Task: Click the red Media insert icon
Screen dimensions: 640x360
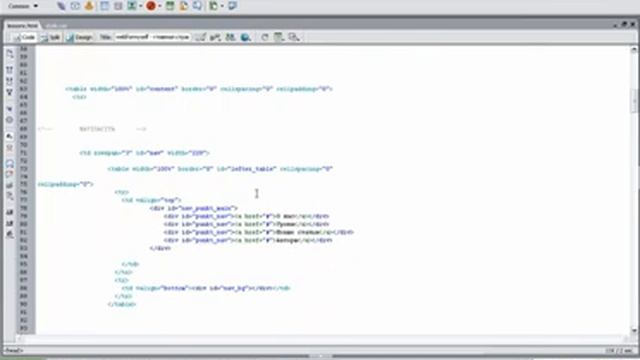Action: coord(151,6)
